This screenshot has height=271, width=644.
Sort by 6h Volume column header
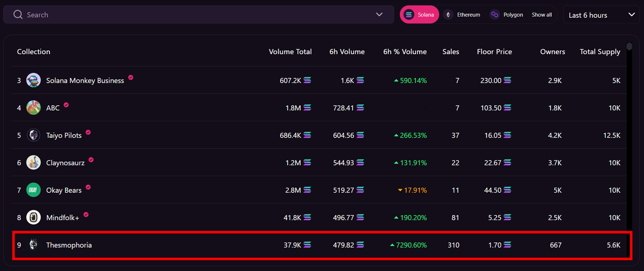[x=347, y=52]
